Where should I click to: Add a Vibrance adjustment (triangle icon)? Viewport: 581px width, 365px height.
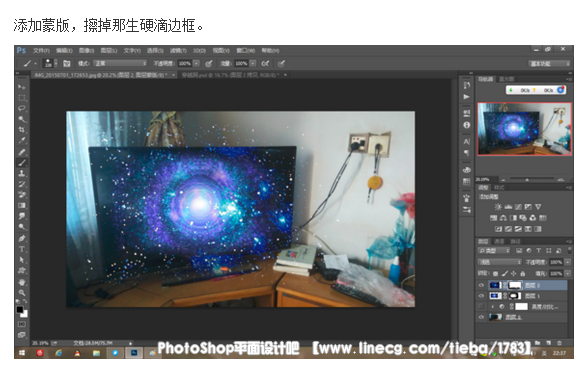(538, 207)
